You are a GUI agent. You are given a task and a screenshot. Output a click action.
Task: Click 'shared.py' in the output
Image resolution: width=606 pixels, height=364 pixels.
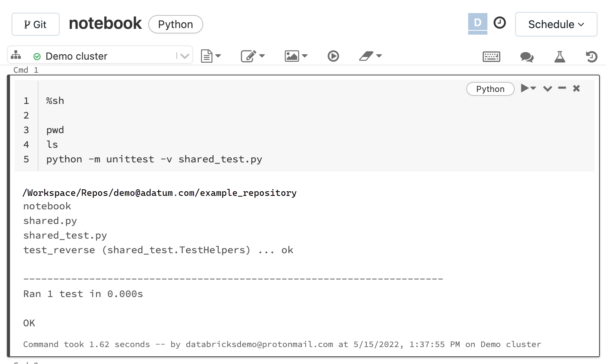click(50, 221)
